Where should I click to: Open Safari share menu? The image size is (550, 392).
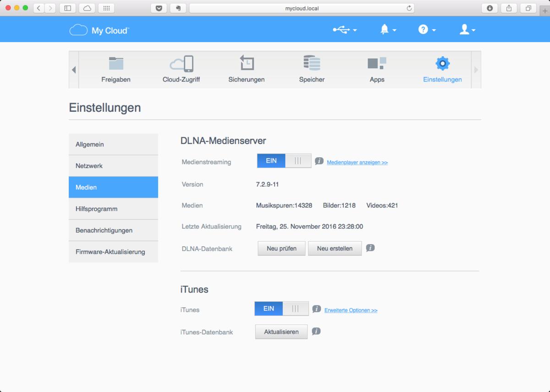coord(509,8)
